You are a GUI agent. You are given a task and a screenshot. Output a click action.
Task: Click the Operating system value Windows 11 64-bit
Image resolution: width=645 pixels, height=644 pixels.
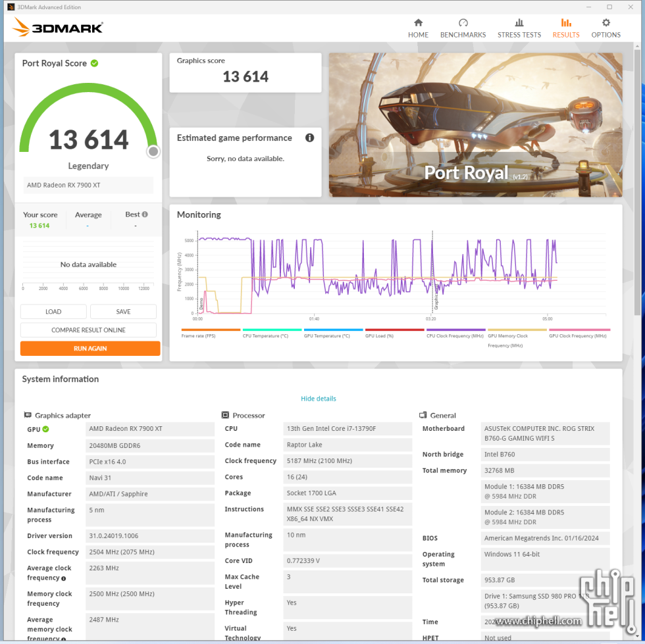pyautogui.click(x=545, y=559)
